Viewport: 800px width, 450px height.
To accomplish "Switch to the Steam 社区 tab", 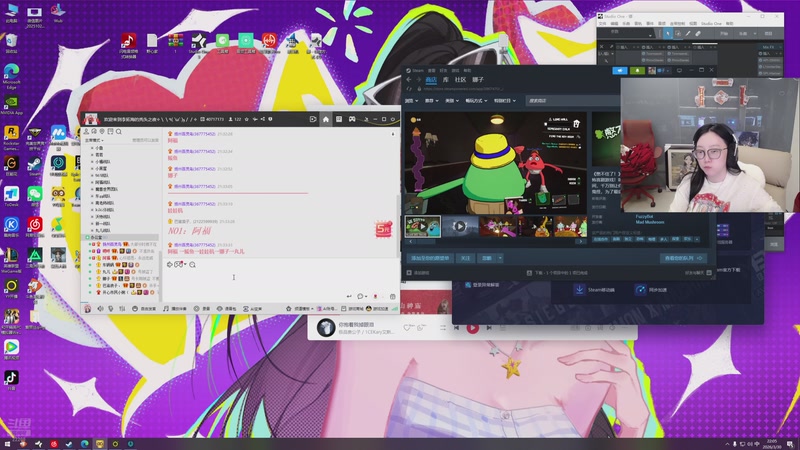I will 460,80.
